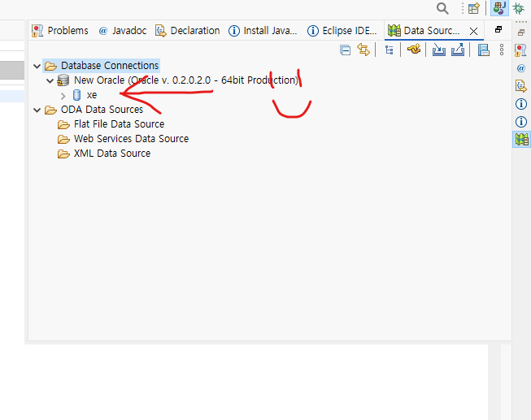Select XML Data Source
The image size is (531, 420).
tap(104, 153)
